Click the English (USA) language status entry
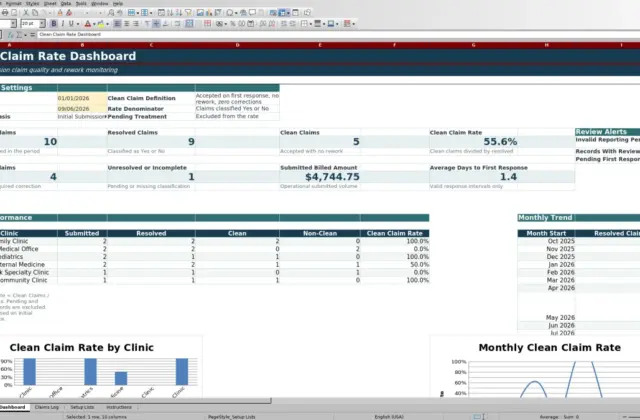640x420 pixels. click(x=389, y=417)
